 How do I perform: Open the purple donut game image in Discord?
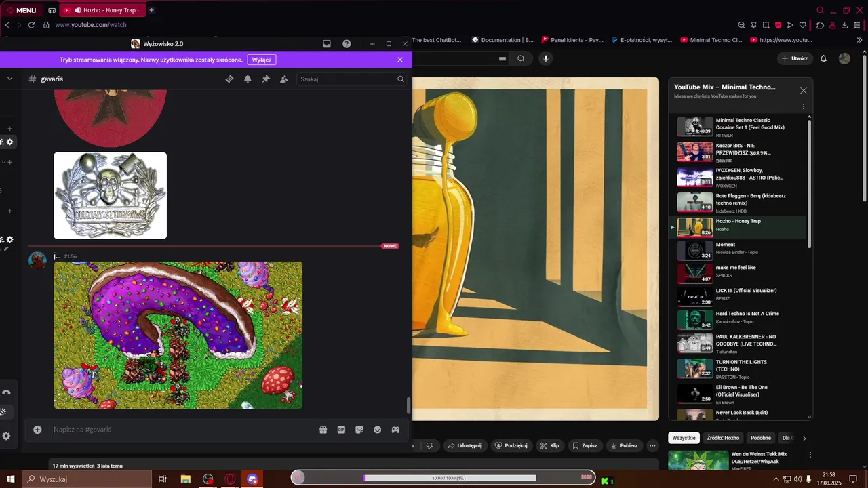coord(178,335)
